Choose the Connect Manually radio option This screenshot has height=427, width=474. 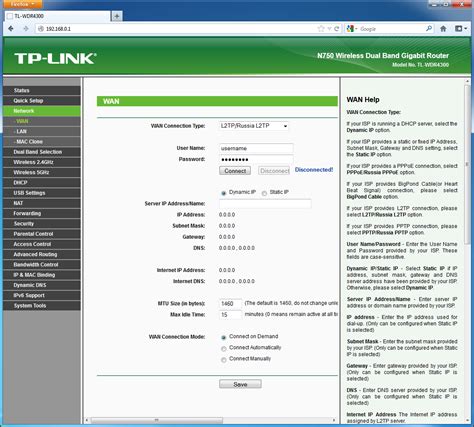224,360
